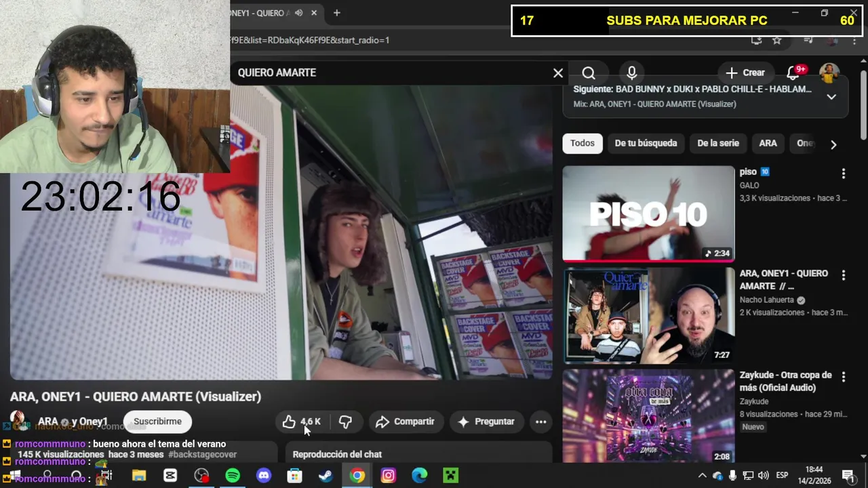
Task: Close the QUIERO AMARTE browser tab
Action: point(314,13)
